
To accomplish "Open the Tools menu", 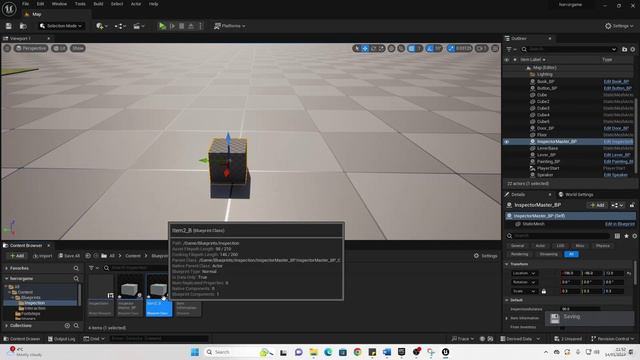I will 80,4.
